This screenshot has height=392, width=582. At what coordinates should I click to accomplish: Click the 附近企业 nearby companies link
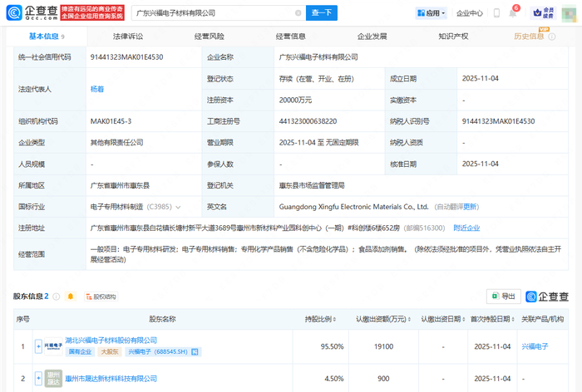[x=466, y=228]
